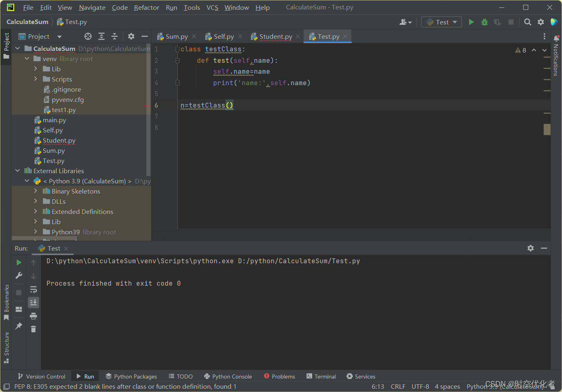Switch to the Student.py editor tab
Image resolution: width=562 pixels, height=392 pixels.
click(x=275, y=36)
